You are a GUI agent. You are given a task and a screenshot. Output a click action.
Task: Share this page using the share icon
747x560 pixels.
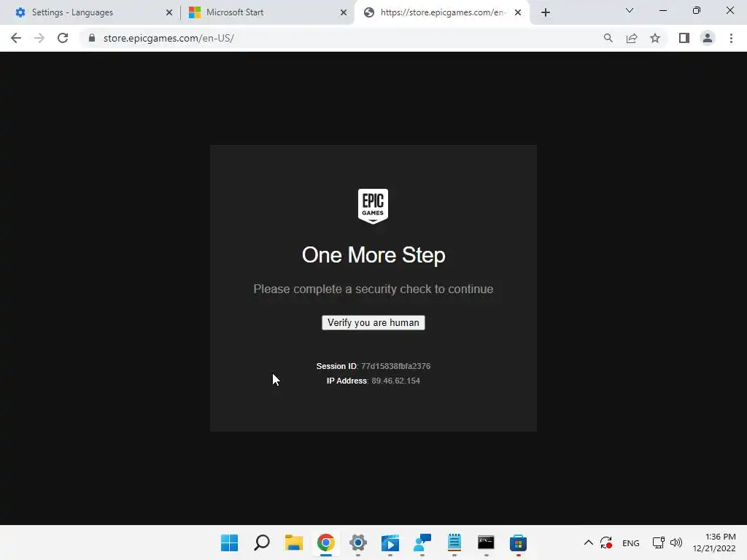632,38
